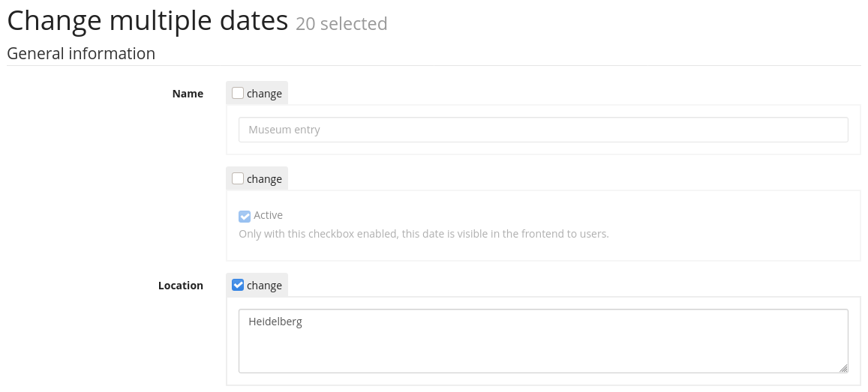This screenshot has width=868, height=392.
Task: Click the bold "Location" field label
Action: 181,286
